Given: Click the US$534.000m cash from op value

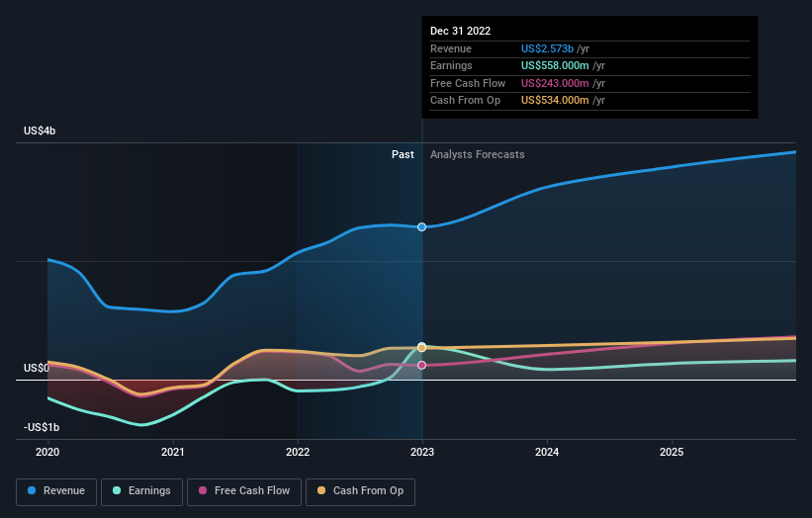Looking at the screenshot, I should (x=555, y=101).
